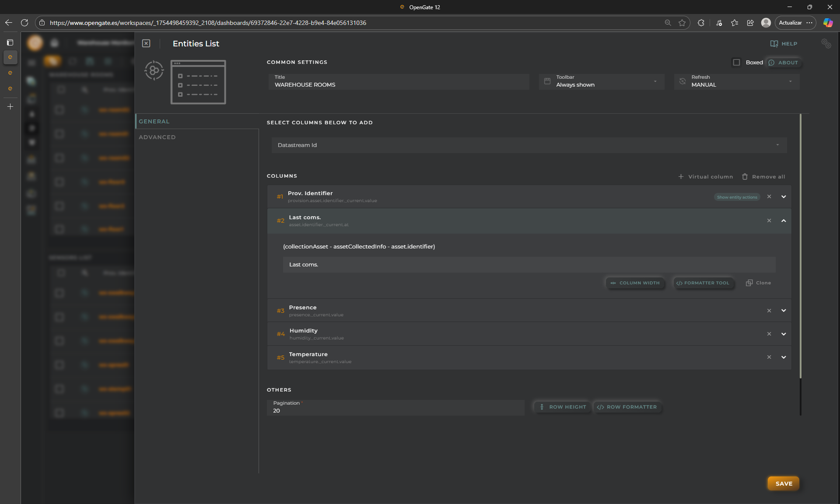This screenshot has width=840, height=504.
Task: Close the Entities List editor panel
Action: 146,43
